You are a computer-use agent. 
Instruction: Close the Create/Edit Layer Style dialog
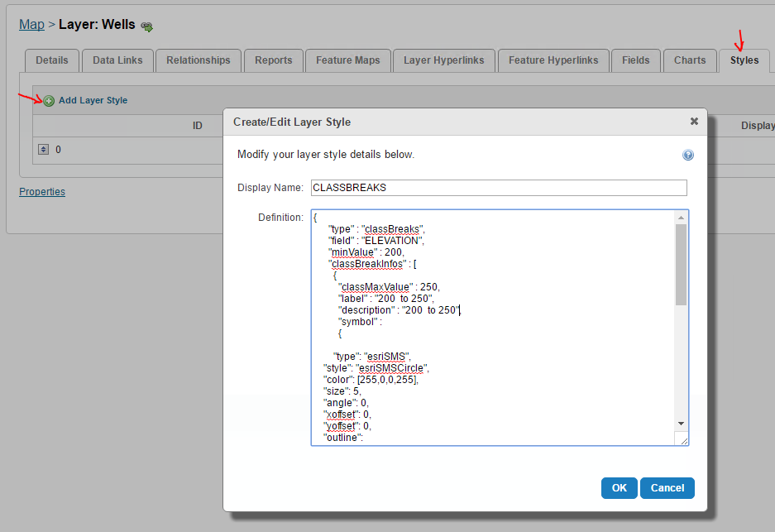694,121
